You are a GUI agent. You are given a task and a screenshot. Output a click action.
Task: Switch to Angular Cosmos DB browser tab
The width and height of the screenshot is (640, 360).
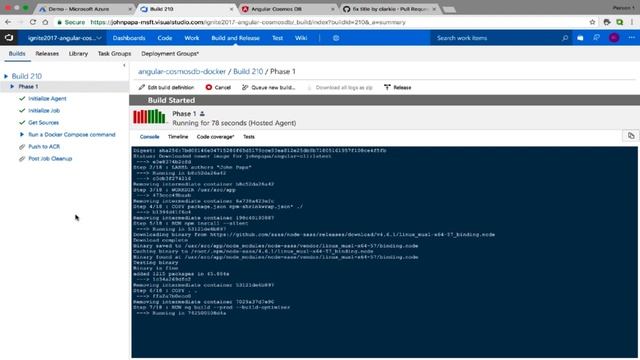[x=287, y=9]
